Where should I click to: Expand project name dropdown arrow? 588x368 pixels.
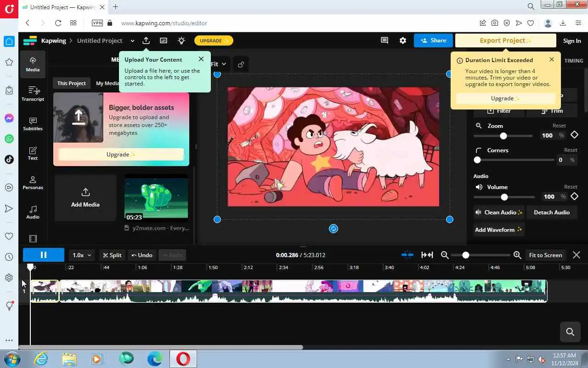point(132,41)
